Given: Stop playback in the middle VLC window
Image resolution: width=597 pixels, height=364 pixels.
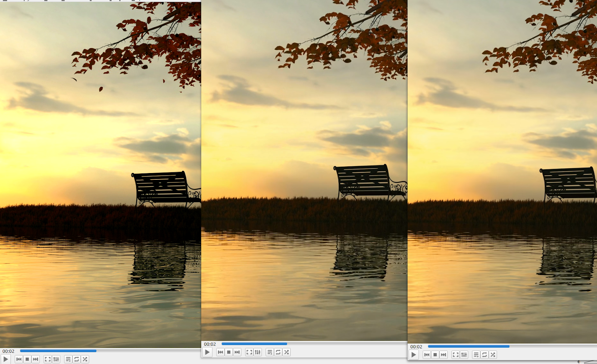Looking at the screenshot, I should pos(229,352).
